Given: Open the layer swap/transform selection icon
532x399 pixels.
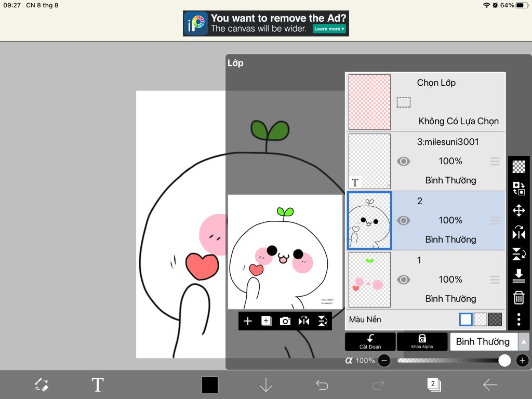Looking at the screenshot, I should tap(519, 188).
